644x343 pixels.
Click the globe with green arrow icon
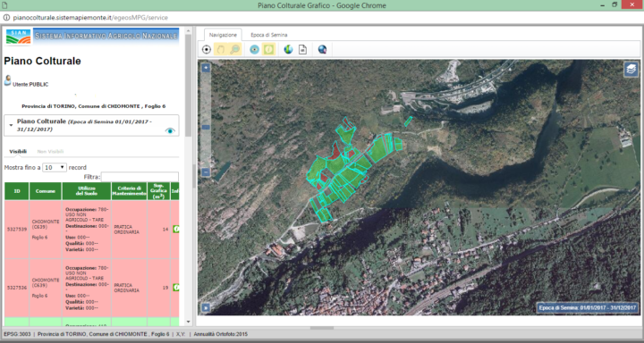288,50
